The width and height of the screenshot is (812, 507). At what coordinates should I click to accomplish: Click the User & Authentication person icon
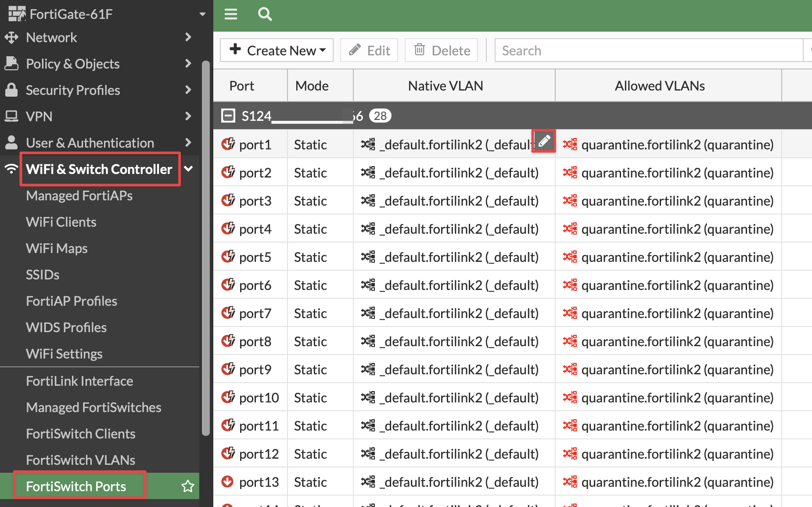click(x=11, y=142)
